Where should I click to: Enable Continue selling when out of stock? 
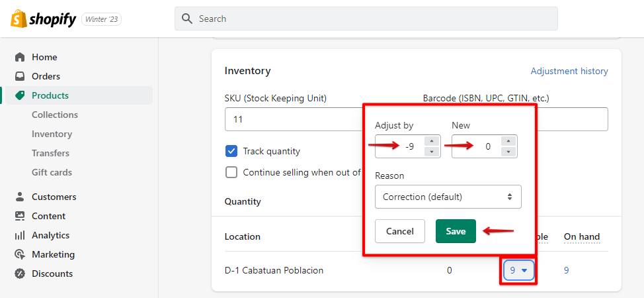coord(231,172)
